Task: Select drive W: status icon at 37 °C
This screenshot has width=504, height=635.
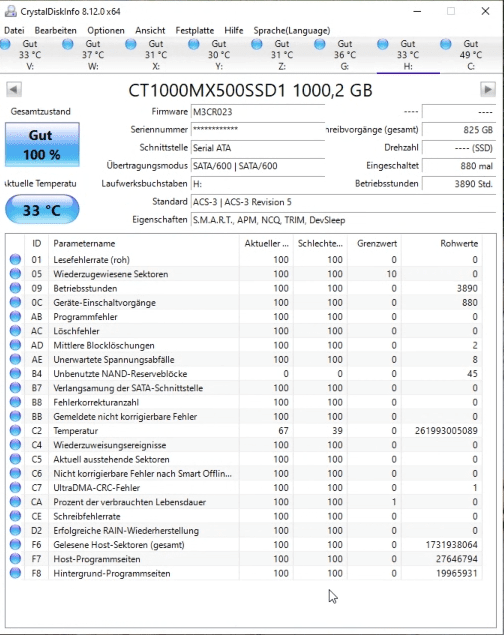Action: 68,44
